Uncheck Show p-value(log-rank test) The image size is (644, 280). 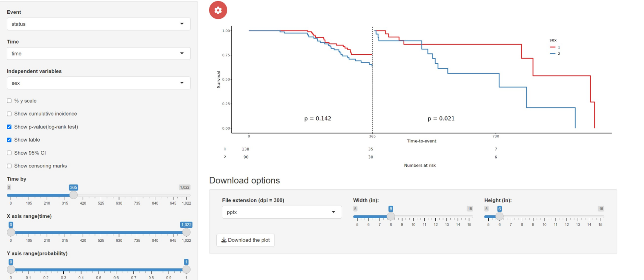tap(9, 127)
